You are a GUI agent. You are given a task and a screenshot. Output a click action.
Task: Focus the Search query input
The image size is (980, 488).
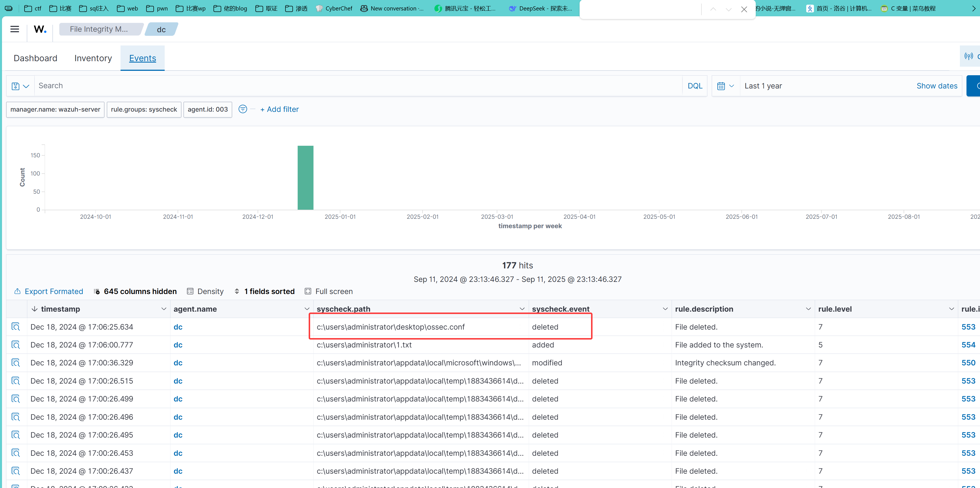(358, 86)
